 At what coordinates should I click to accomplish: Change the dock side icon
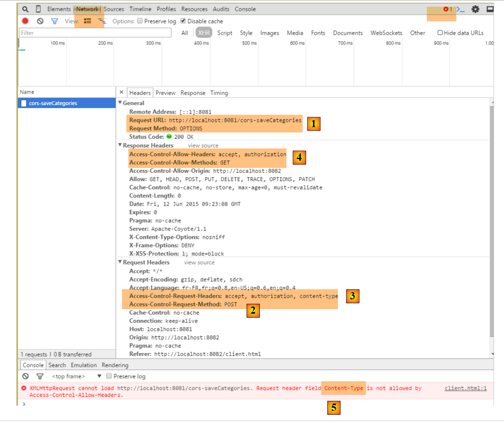[490, 9]
